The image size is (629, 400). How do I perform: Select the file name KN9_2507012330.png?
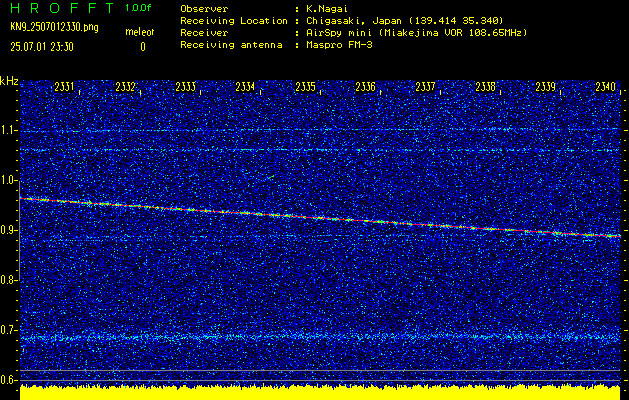point(54,28)
